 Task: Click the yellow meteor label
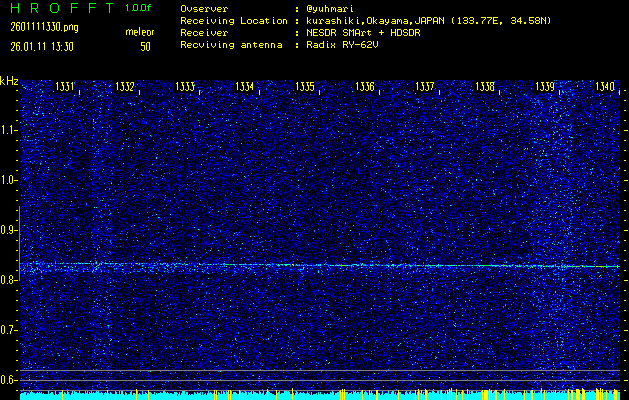pyautogui.click(x=140, y=33)
